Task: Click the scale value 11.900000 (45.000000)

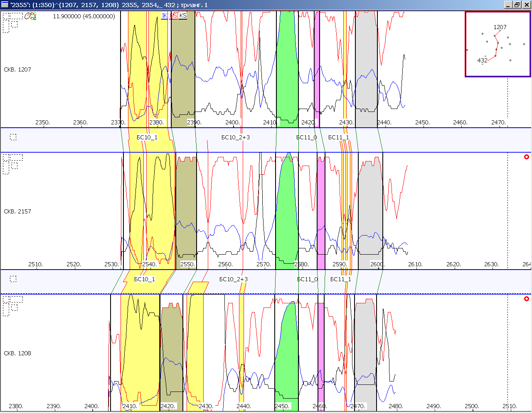Action: click(x=84, y=16)
